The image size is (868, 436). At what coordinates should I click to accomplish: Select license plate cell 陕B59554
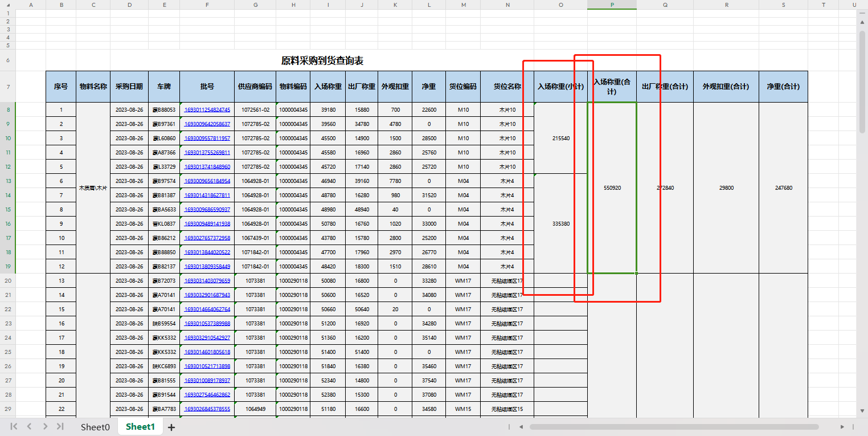point(164,323)
